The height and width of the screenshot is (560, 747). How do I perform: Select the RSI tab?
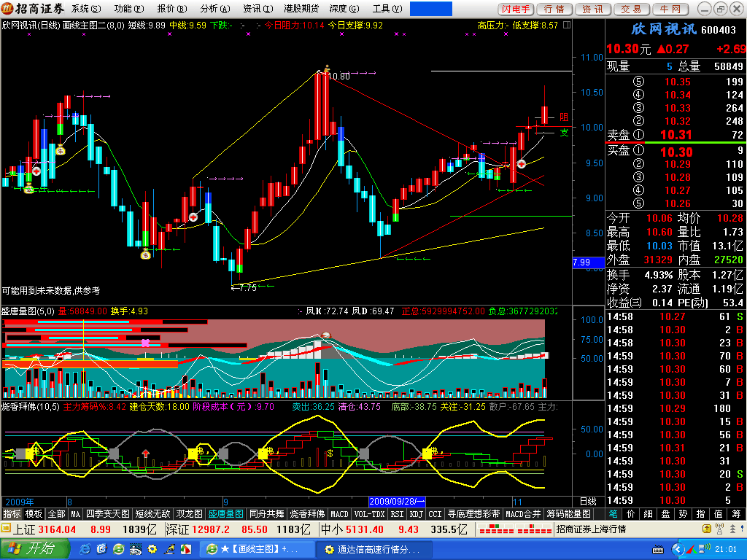pos(397,514)
